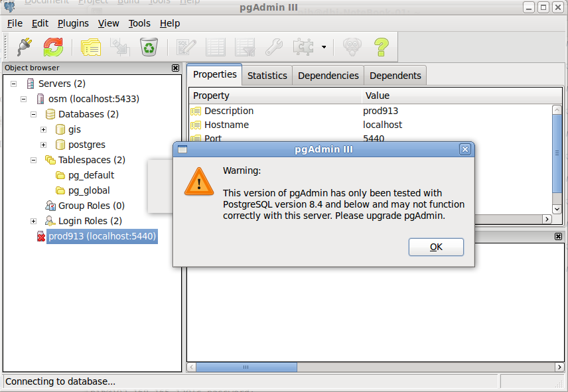Open the SQL query tool

[186, 47]
